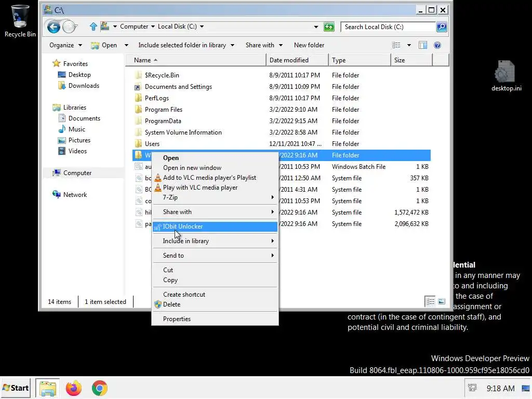Refresh the folder with green arrows

click(x=329, y=27)
